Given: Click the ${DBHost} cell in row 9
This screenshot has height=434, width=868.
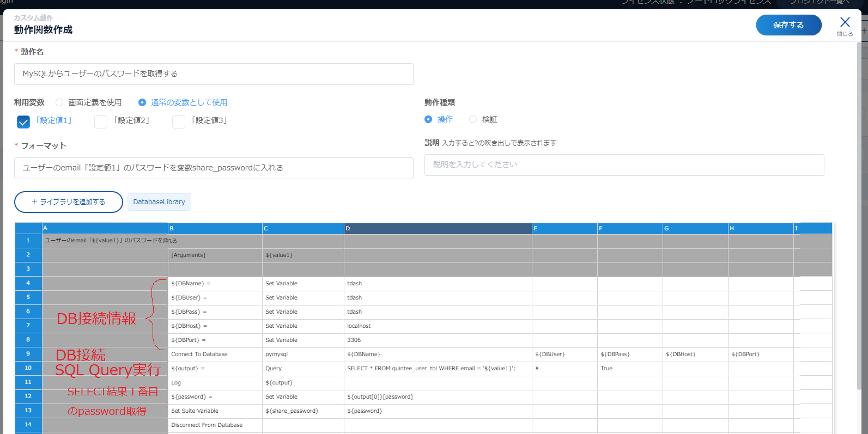Looking at the screenshot, I should (696, 354).
